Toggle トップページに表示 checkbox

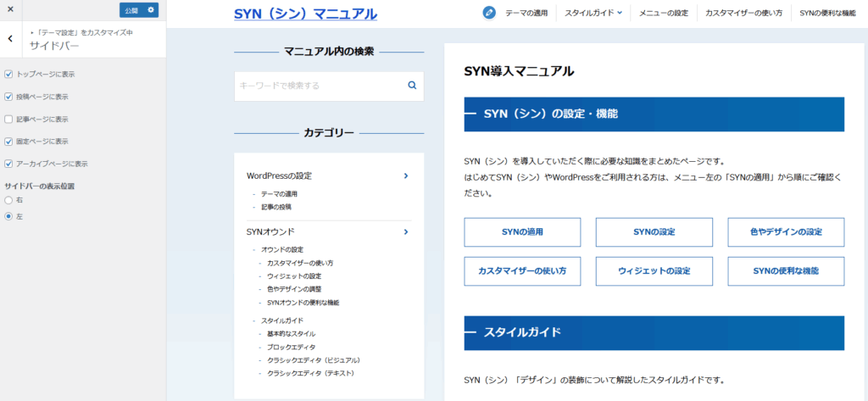8,74
